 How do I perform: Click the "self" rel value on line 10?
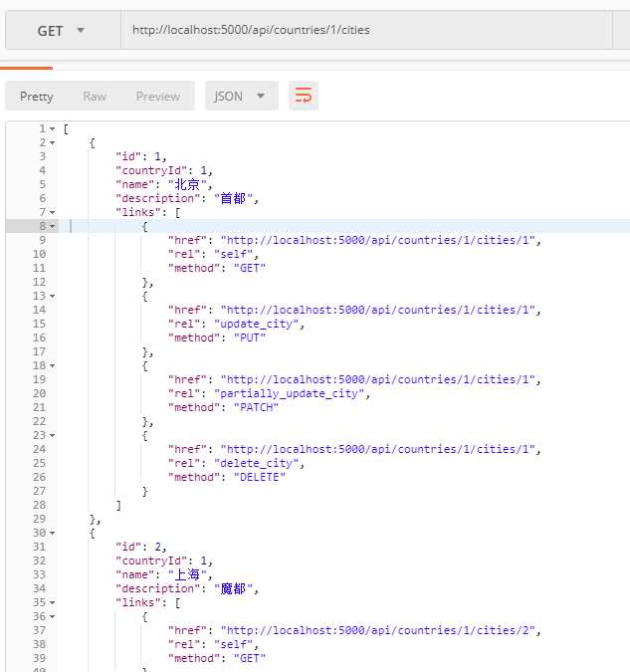tap(234, 254)
